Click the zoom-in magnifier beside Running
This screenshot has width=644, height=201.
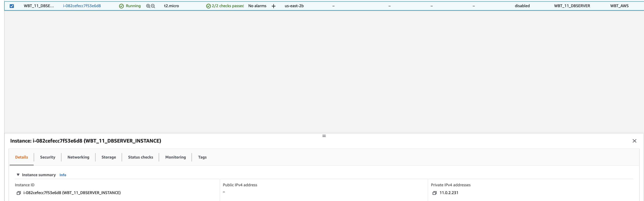tap(148, 6)
